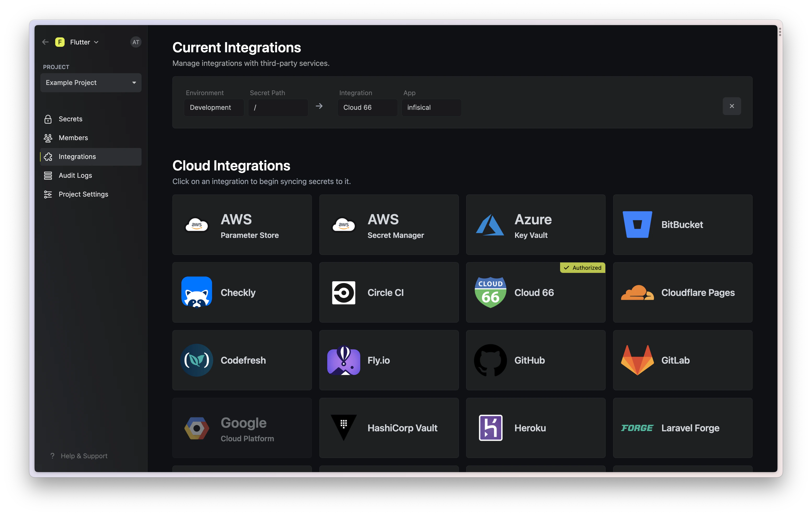Click the AWS Secret Manager cloud logo
This screenshot has height=516, width=812.
point(344,225)
